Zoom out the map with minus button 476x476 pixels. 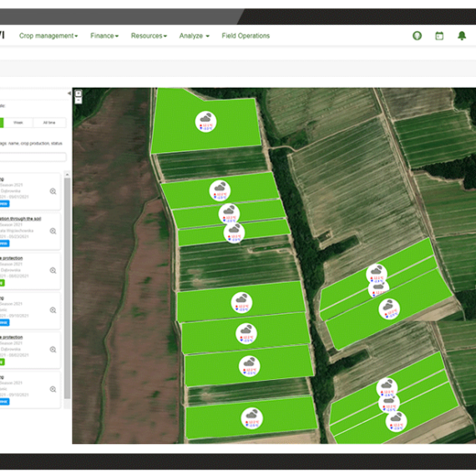[78, 100]
